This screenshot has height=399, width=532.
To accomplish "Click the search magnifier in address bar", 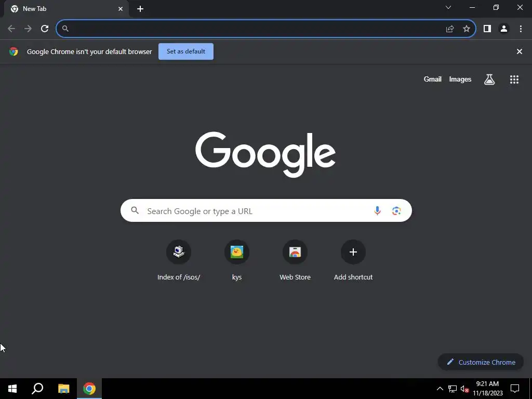I will pos(65,29).
